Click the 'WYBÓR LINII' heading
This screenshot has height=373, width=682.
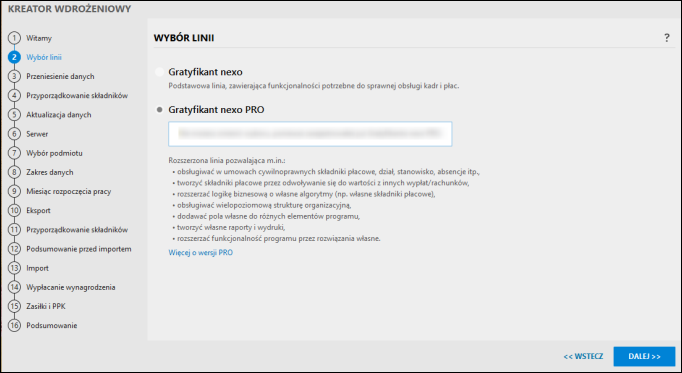[184, 38]
